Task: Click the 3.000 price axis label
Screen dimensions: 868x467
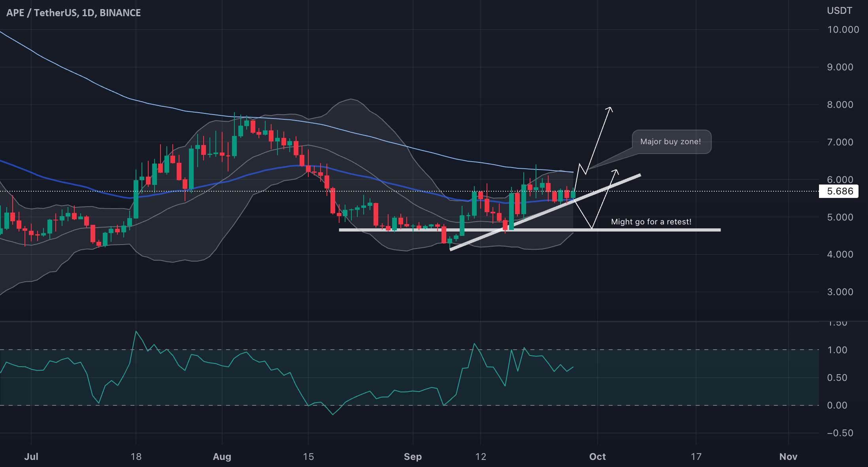Action: pos(840,292)
